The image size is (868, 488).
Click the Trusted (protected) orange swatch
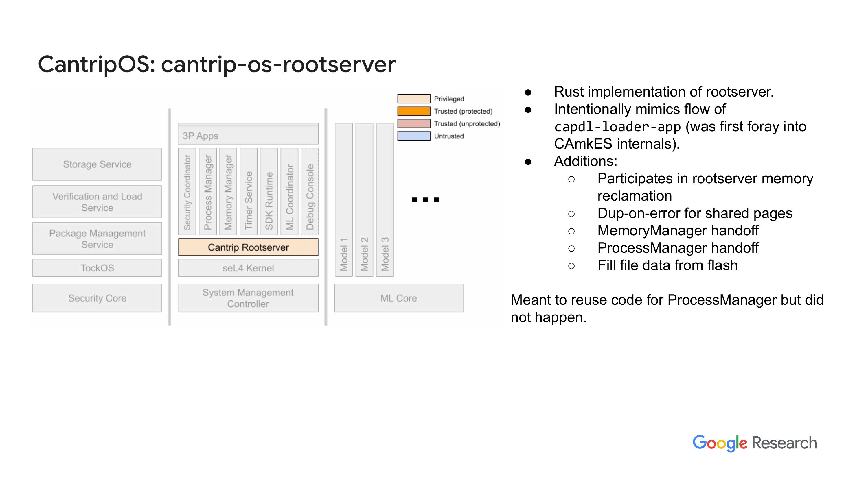(x=414, y=111)
